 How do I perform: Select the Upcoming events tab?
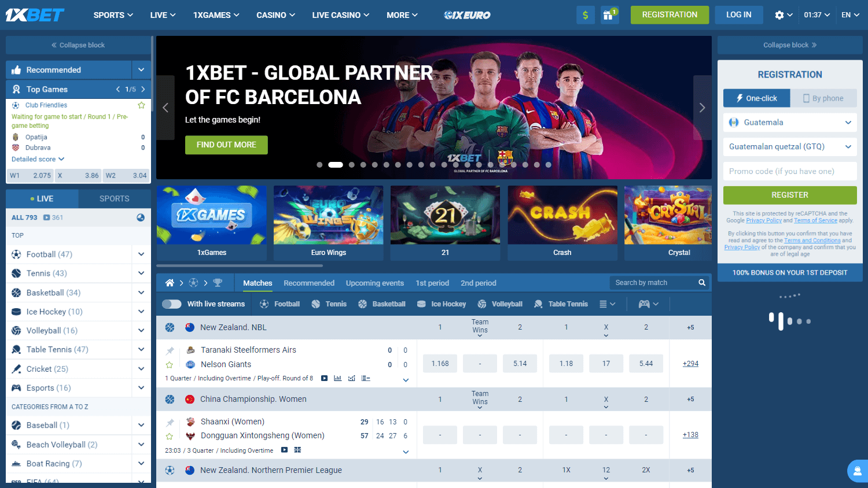375,283
